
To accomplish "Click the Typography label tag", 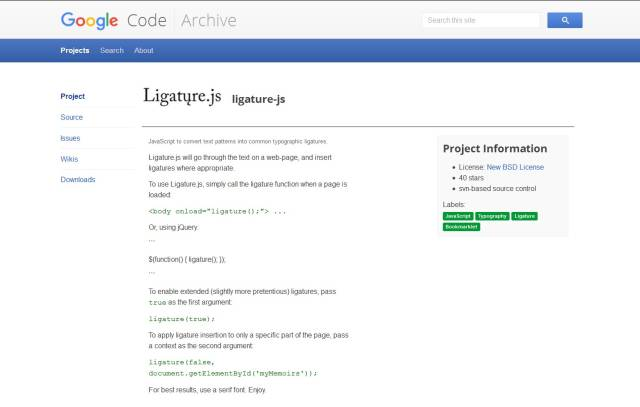I will [x=492, y=216].
